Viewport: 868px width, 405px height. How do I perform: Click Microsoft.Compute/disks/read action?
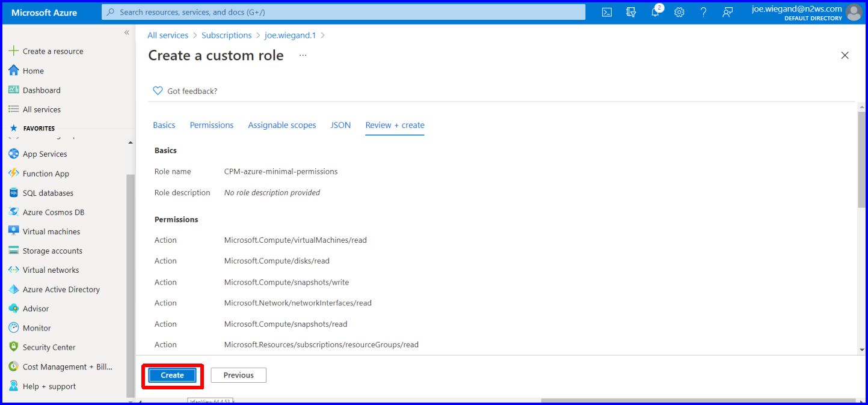pos(277,261)
